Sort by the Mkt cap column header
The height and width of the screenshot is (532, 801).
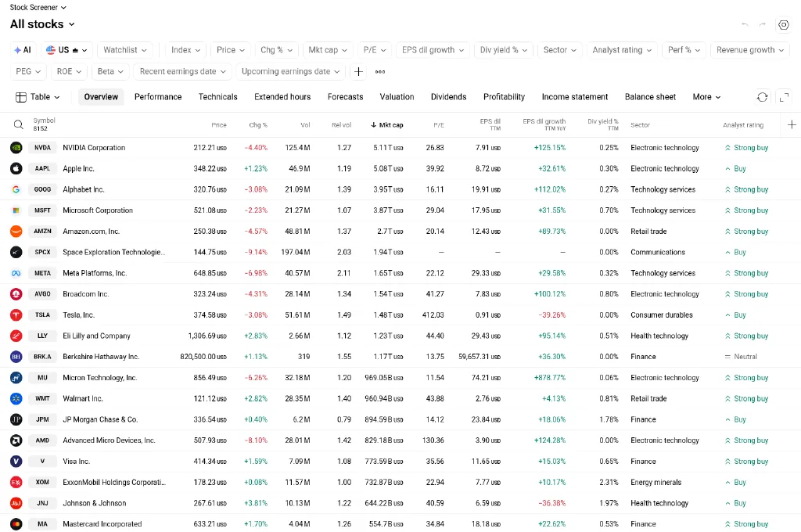pos(387,125)
